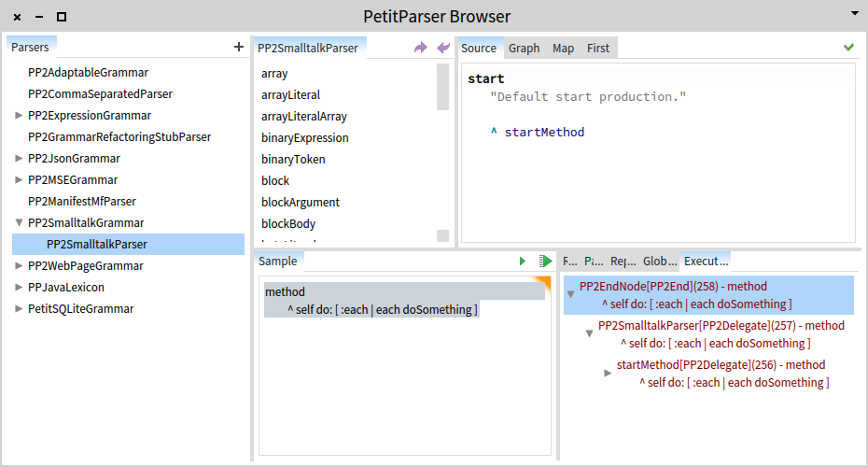
Task: Select the 'arrayLiteralArray' production
Action: click(x=304, y=117)
